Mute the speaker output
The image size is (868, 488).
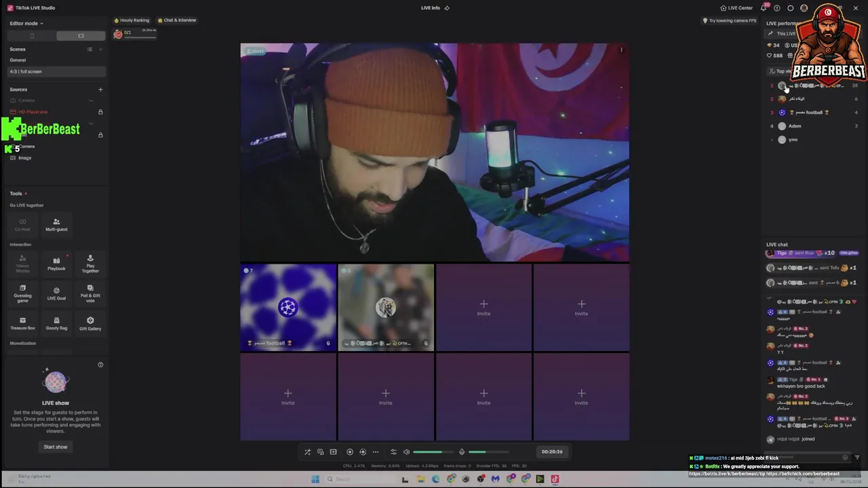coord(406,452)
